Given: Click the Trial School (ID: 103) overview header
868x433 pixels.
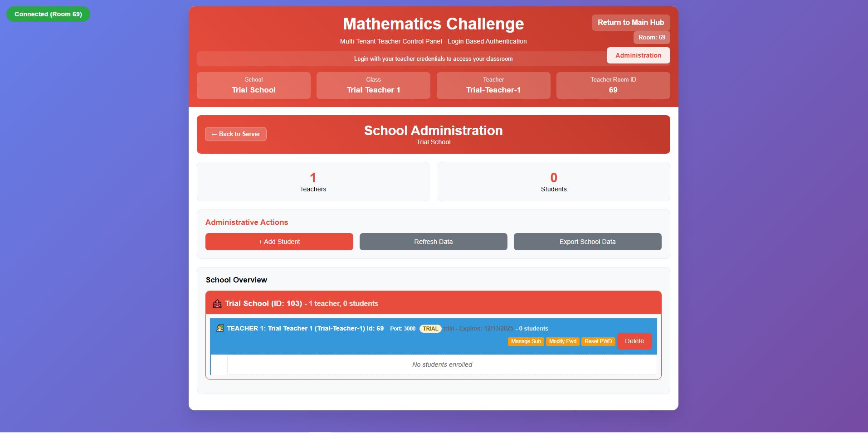Looking at the screenshot, I should tap(433, 302).
